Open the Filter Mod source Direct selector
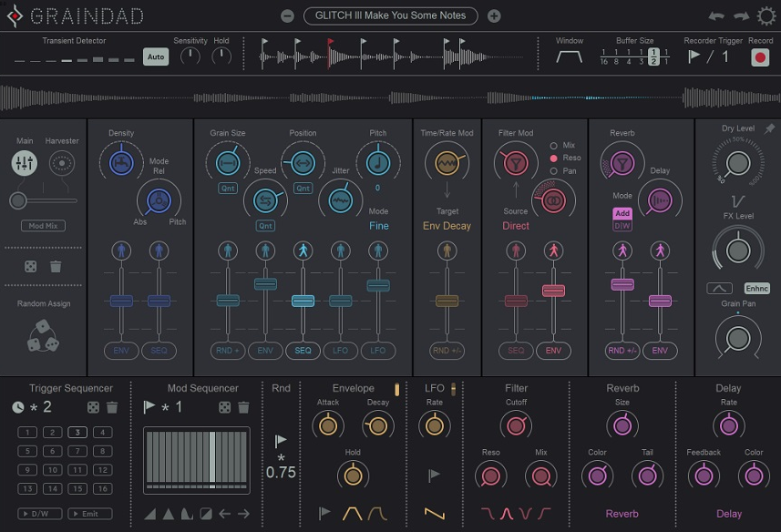Screen dimensions: 781x532 [515, 225]
